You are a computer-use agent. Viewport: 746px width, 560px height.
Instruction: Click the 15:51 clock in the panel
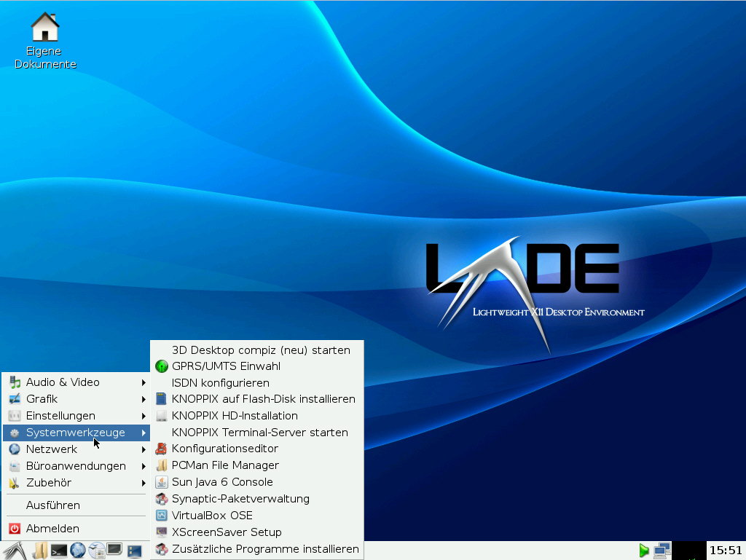[726, 551]
